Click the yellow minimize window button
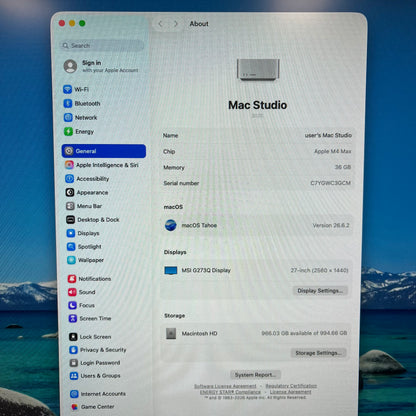This screenshot has width=416, height=416. pos(72,23)
